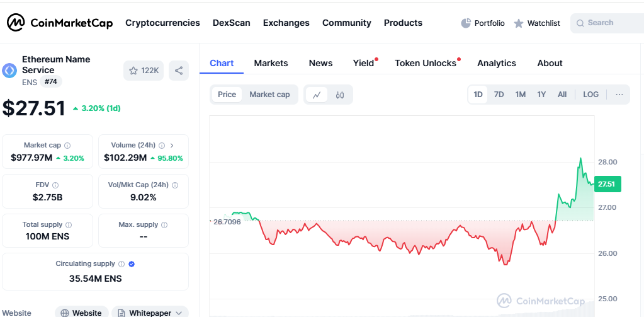
Task: Open the Portfolio pie icon link
Action: (483, 23)
